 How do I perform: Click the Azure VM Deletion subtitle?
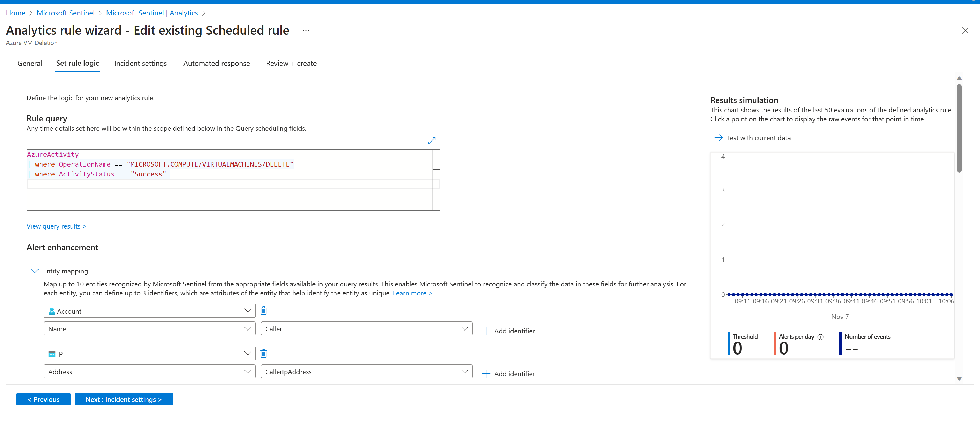[32, 43]
